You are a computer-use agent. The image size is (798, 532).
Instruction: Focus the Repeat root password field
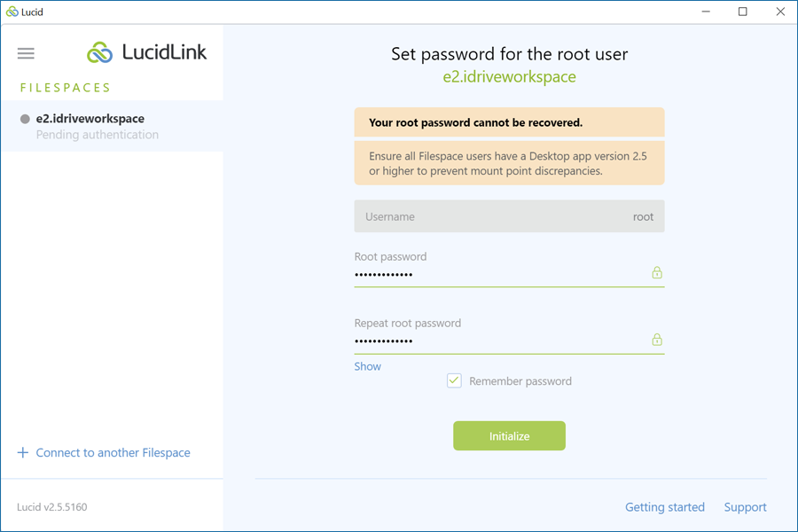tap(509, 341)
